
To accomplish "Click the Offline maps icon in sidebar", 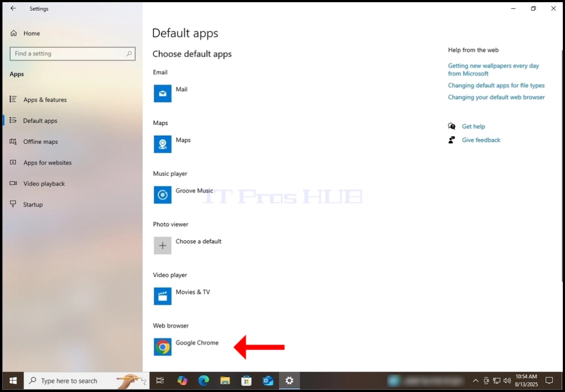I will [x=13, y=142].
